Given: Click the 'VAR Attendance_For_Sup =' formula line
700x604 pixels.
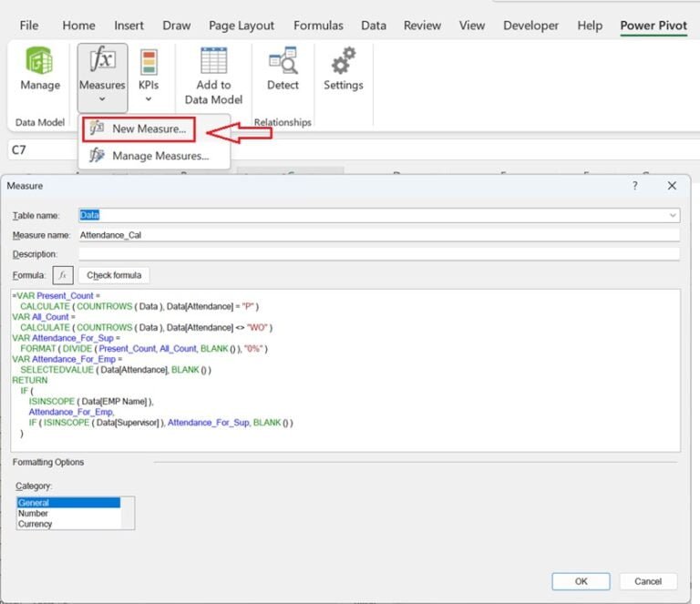Looking at the screenshot, I should 66,338.
